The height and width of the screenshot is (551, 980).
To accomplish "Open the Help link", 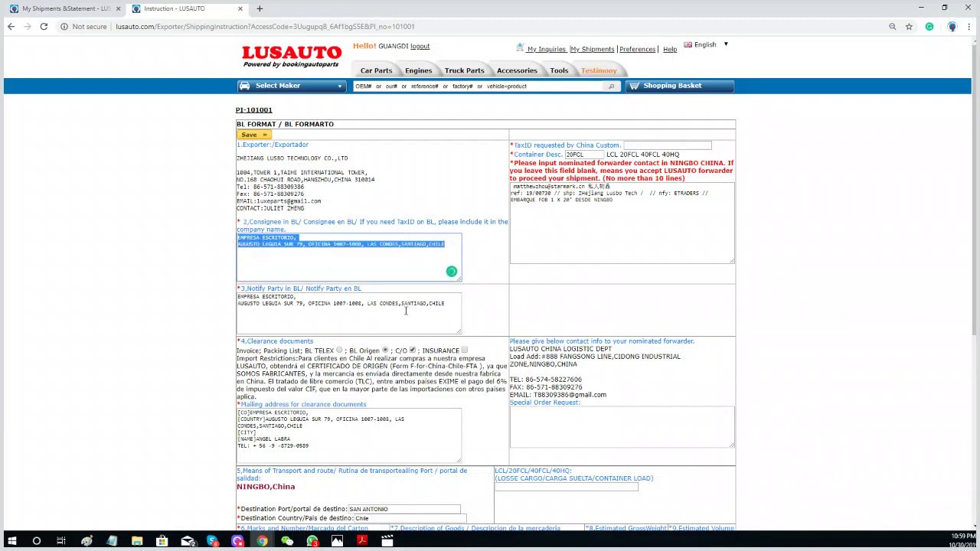I will [670, 49].
